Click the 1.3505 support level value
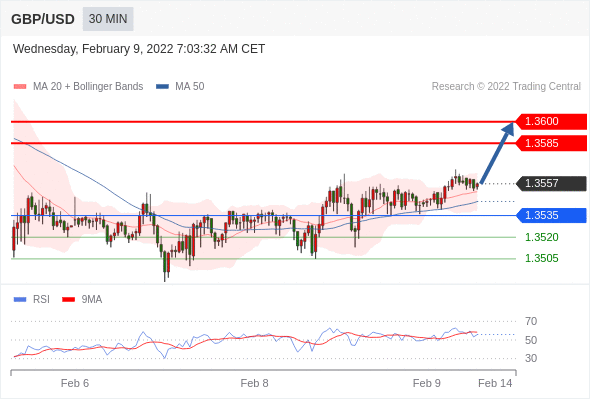 [541, 259]
